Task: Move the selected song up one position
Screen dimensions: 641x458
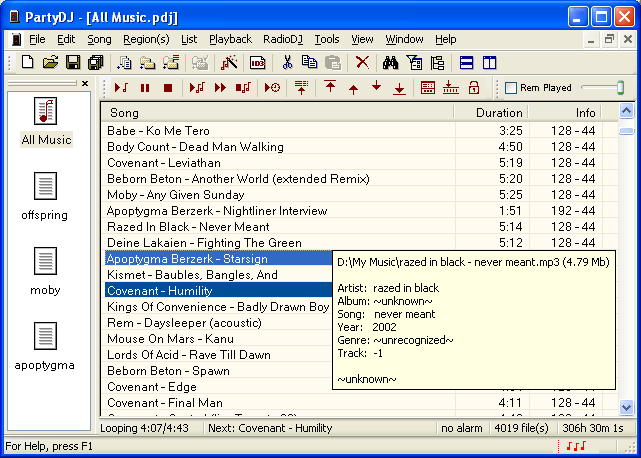Action: coord(354,89)
